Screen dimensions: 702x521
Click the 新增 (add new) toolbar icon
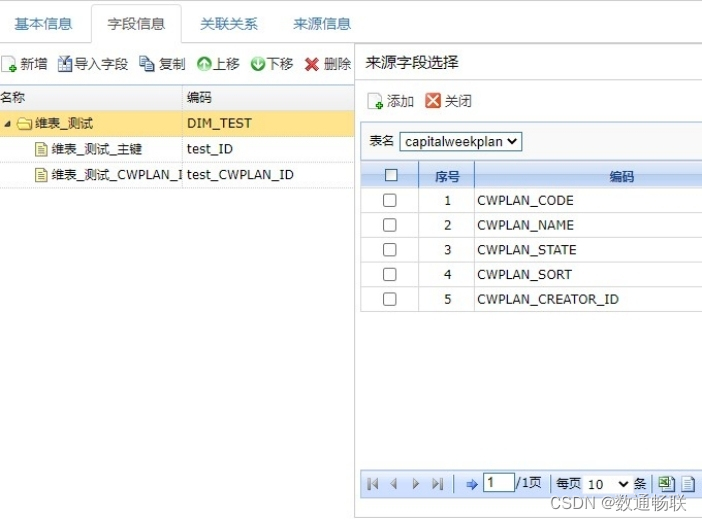9,64
